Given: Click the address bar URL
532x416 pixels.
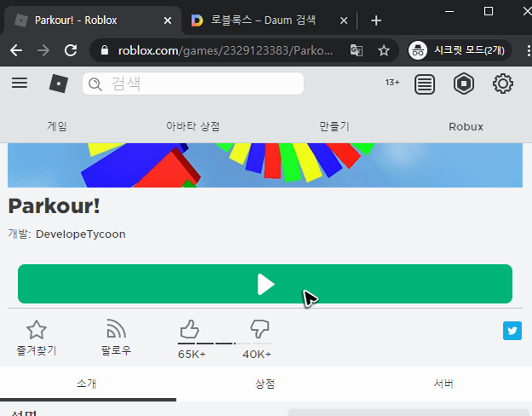Looking at the screenshot, I should tap(225, 50).
